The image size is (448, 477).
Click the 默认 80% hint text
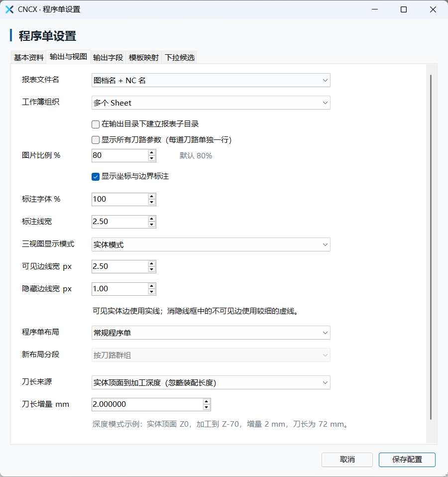point(196,156)
